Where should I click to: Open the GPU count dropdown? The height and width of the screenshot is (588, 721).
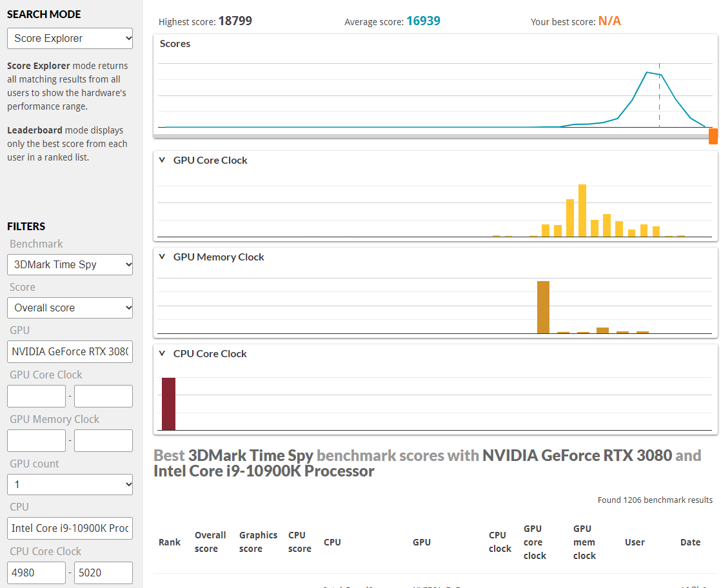click(x=70, y=484)
